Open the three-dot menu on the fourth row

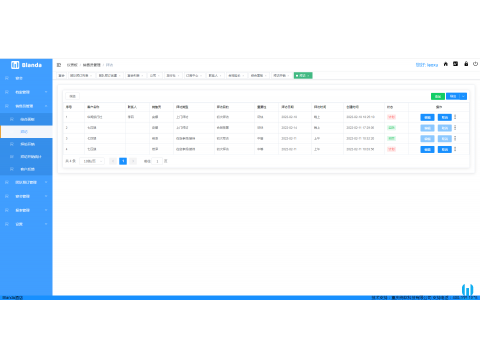455,149
